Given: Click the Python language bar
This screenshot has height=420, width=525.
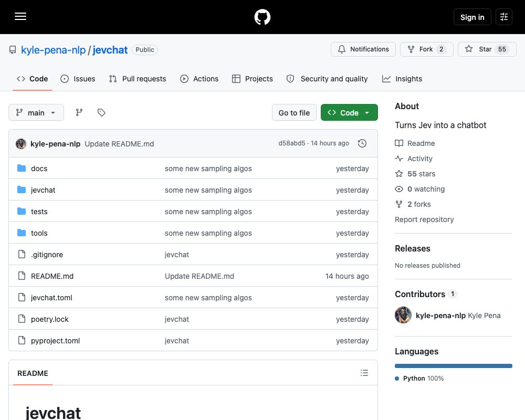Looking at the screenshot, I should point(454,366).
